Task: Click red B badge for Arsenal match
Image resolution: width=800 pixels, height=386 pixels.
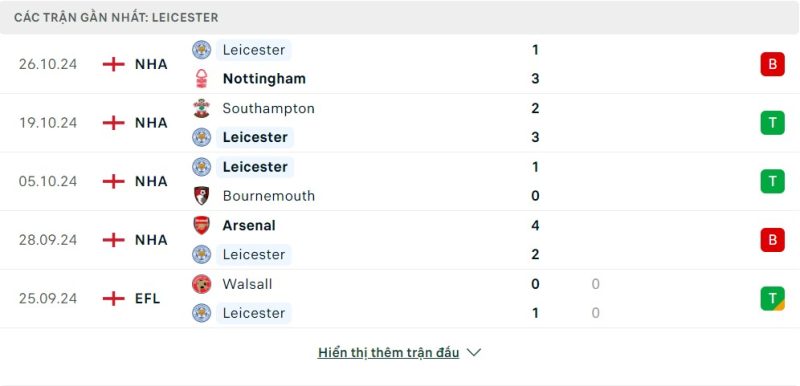Action: (x=772, y=240)
